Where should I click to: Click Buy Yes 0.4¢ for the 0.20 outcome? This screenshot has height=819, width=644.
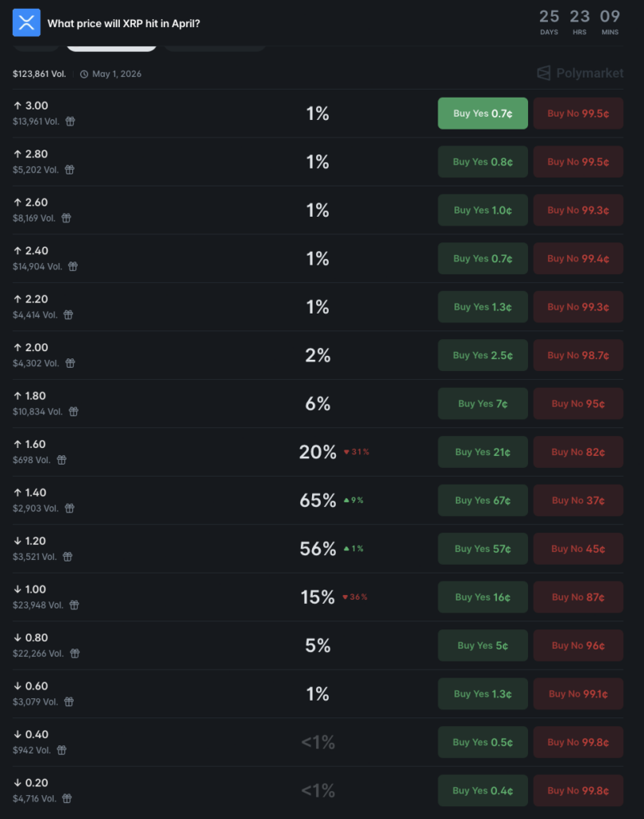pyautogui.click(x=482, y=790)
